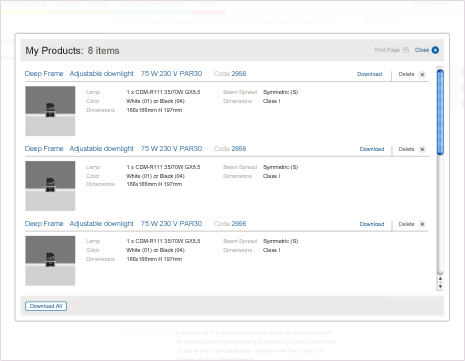The image size is (465, 361).
Task: Download the first listed Deep Frame product
Action: 369,74
